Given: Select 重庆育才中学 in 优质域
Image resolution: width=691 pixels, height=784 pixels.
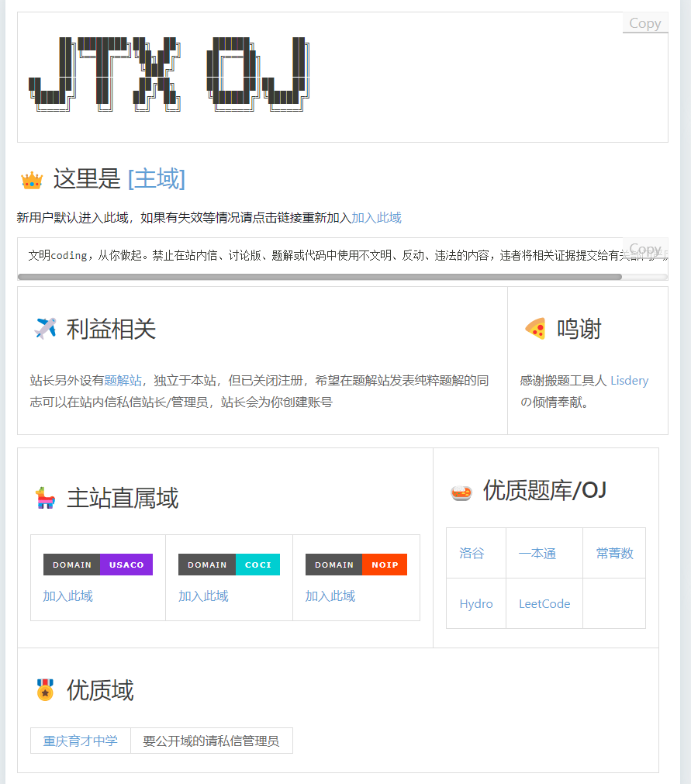Looking at the screenshot, I should [80, 740].
